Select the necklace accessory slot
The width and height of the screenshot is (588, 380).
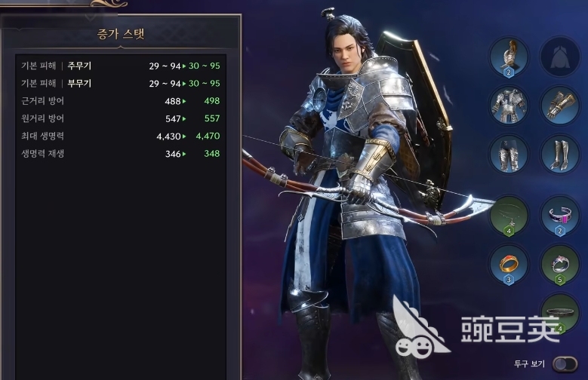[x=509, y=216]
